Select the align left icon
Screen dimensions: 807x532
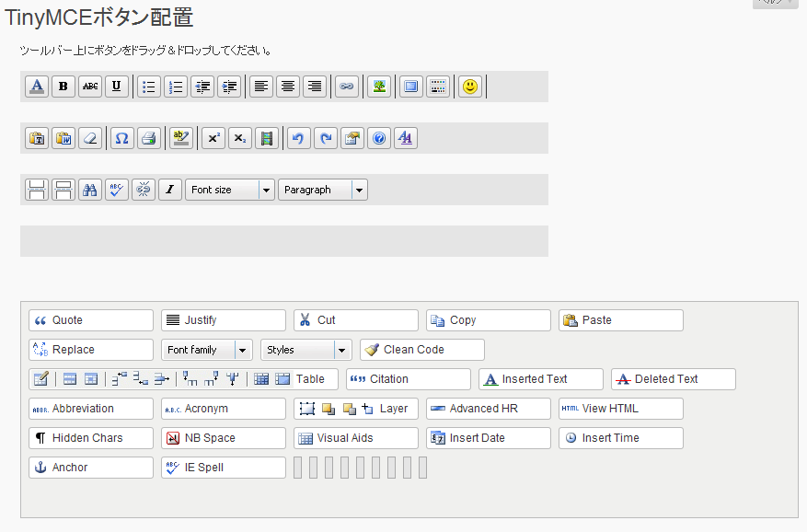click(261, 87)
